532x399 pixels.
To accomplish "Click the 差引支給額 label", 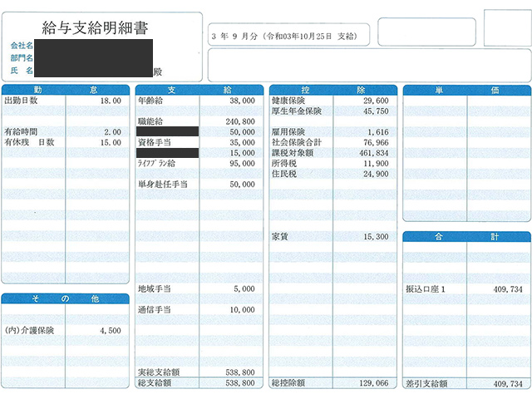I will tap(426, 384).
